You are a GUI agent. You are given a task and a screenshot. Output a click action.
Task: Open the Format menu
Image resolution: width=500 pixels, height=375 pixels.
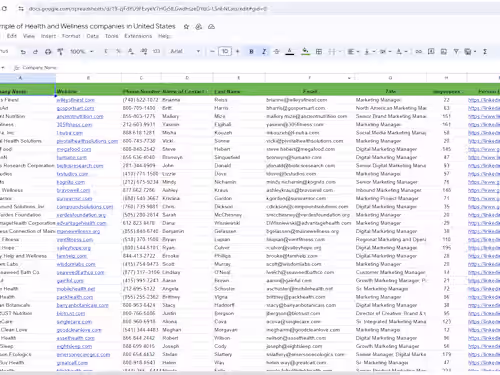[71, 36]
